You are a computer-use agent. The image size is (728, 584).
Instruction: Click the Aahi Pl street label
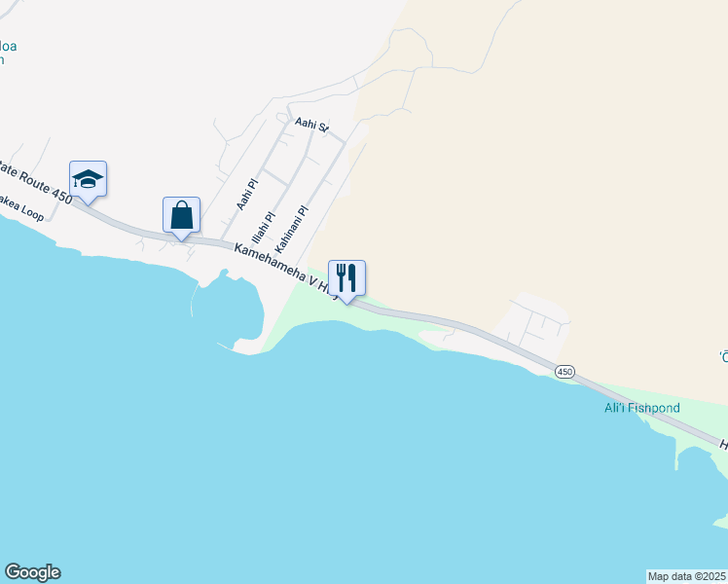tap(247, 195)
